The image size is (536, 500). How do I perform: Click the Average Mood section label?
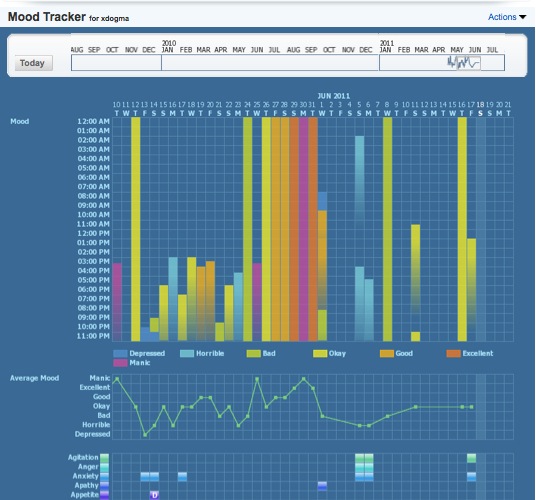point(35,378)
